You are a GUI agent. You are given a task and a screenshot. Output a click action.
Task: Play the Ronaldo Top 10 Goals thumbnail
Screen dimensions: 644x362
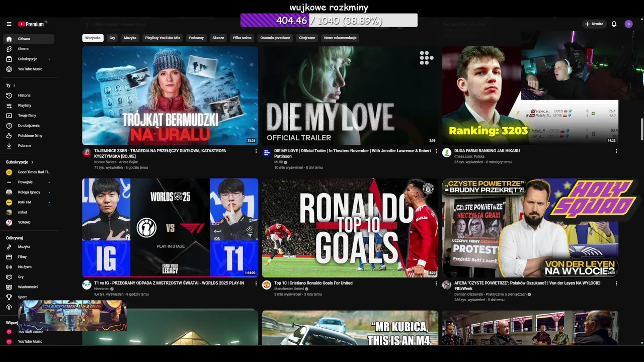click(350, 228)
